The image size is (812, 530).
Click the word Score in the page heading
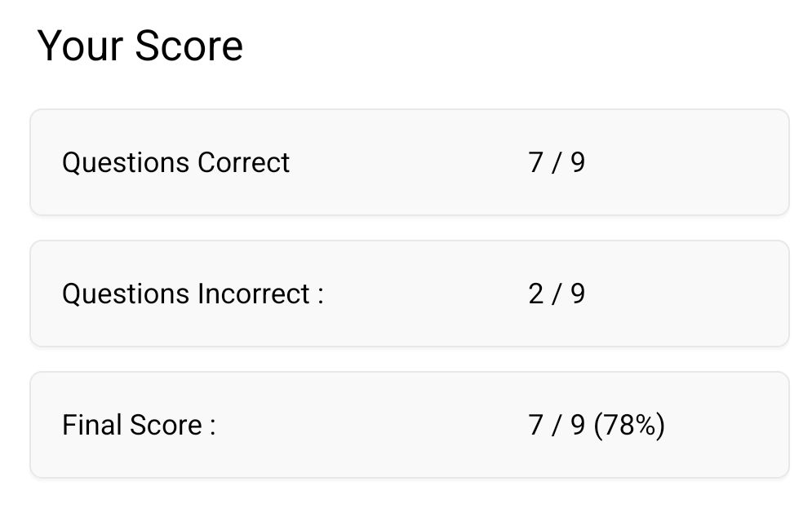click(x=189, y=46)
